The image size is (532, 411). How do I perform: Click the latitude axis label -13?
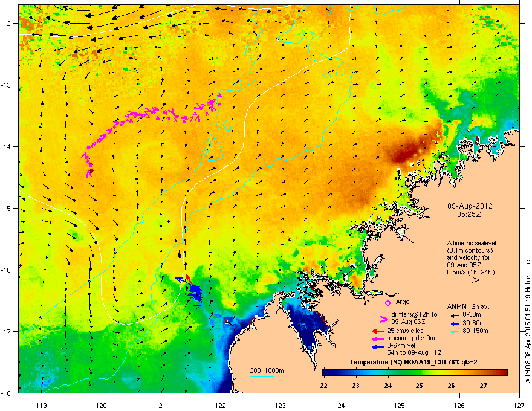[6, 85]
